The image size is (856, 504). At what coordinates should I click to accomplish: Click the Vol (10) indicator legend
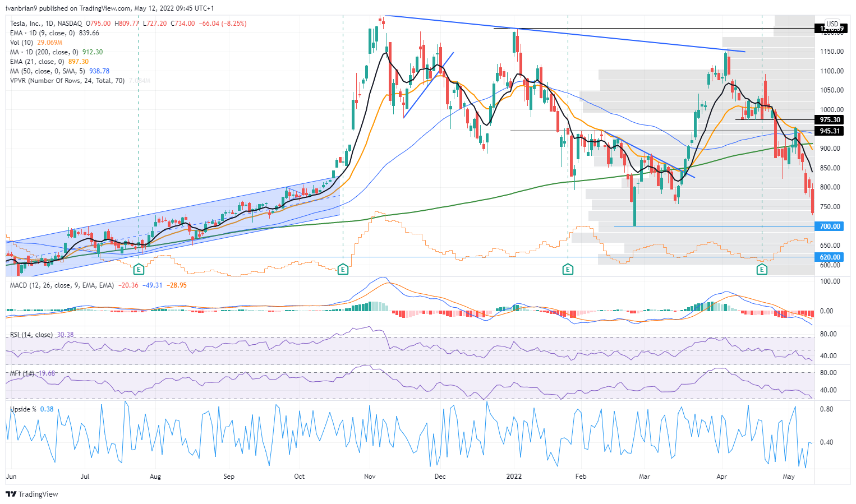point(21,43)
